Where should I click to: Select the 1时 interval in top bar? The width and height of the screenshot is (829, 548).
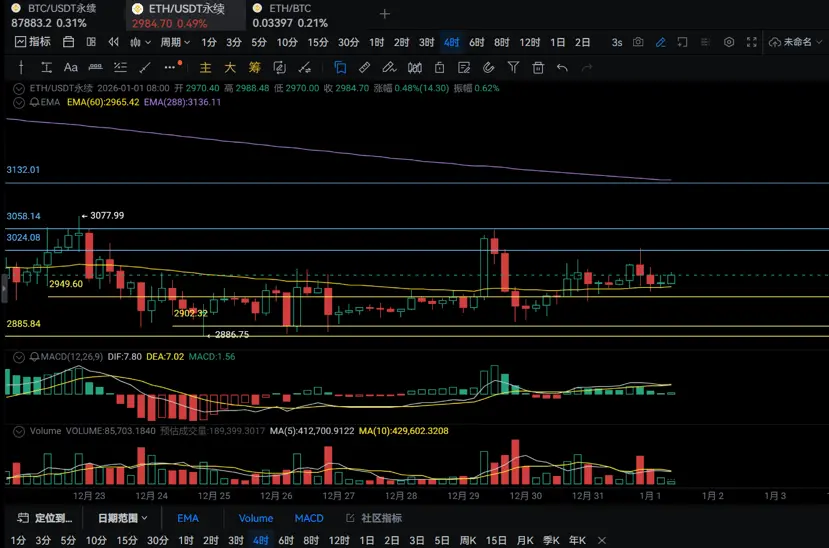pyautogui.click(x=376, y=42)
